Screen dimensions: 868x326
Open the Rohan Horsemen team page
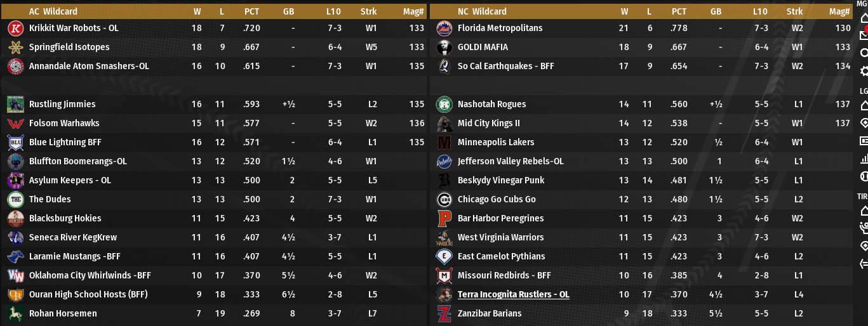click(63, 314)
